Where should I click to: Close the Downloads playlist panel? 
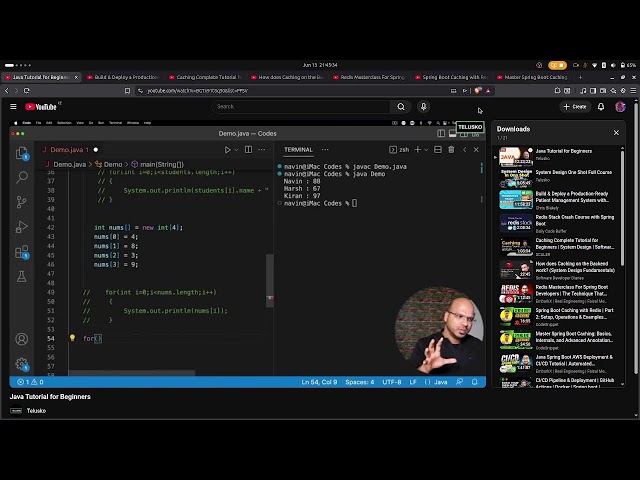coord(616,133)
